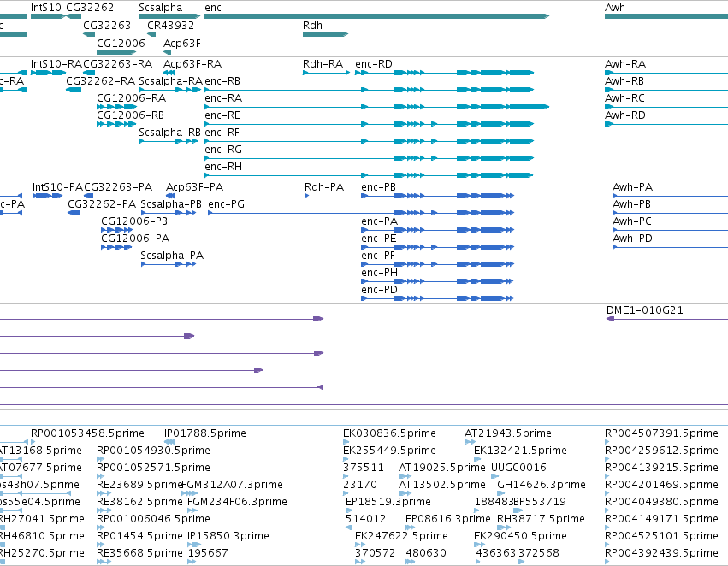Select the CG12006 gene bar
Viewport: 728px width, 566px height.
pyautogui.click(x=116, y=52)
